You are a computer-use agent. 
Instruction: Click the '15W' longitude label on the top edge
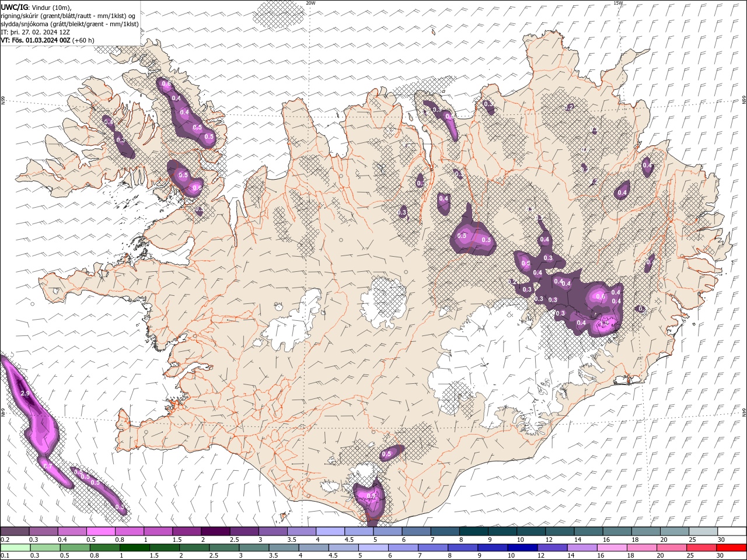[x=618, y=3]
